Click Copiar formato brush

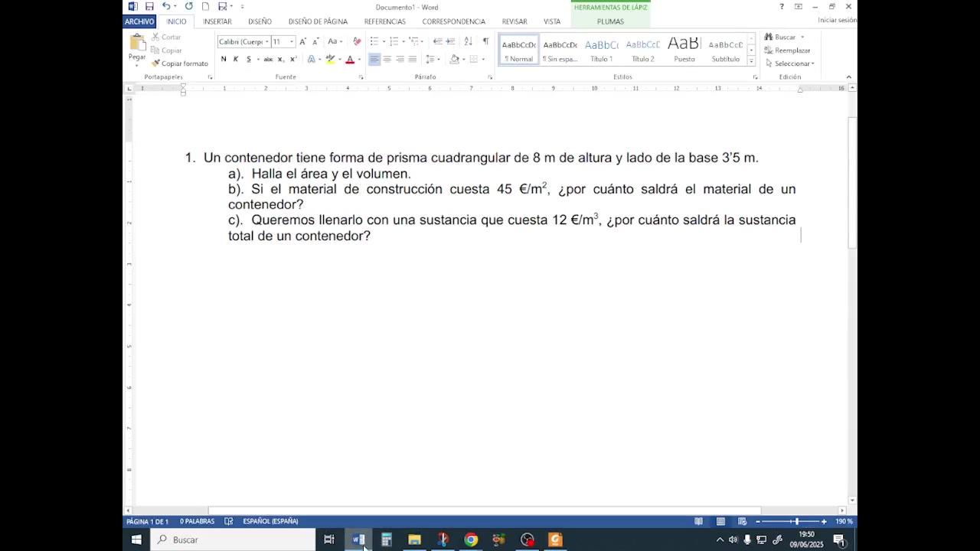180,64
